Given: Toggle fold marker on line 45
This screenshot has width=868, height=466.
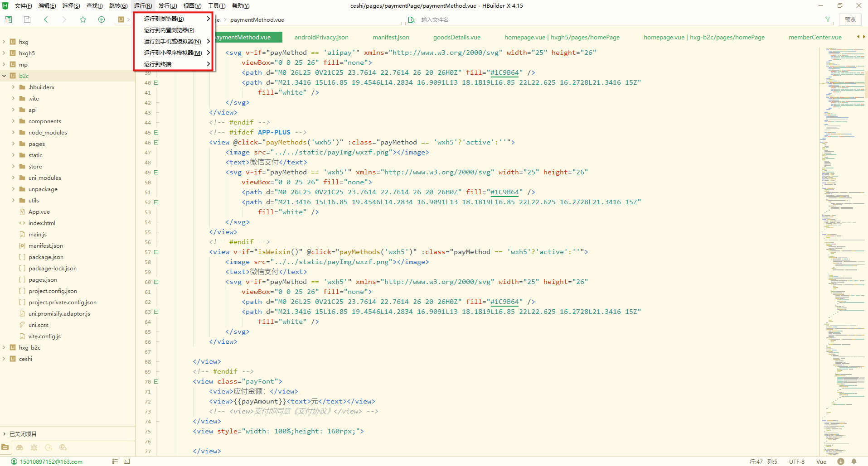Looking at the screenshot, I should (x=156, y=132).
